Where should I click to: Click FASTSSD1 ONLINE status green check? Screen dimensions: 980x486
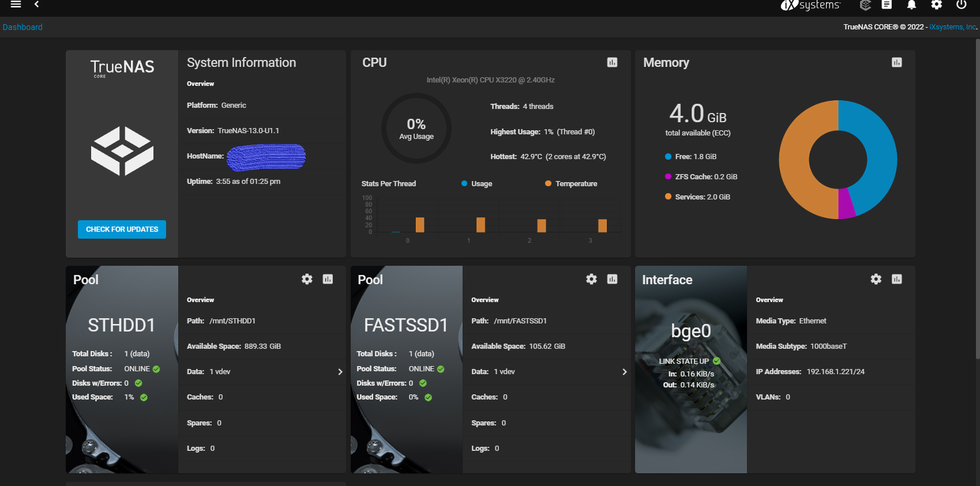(x=441, y=369)
